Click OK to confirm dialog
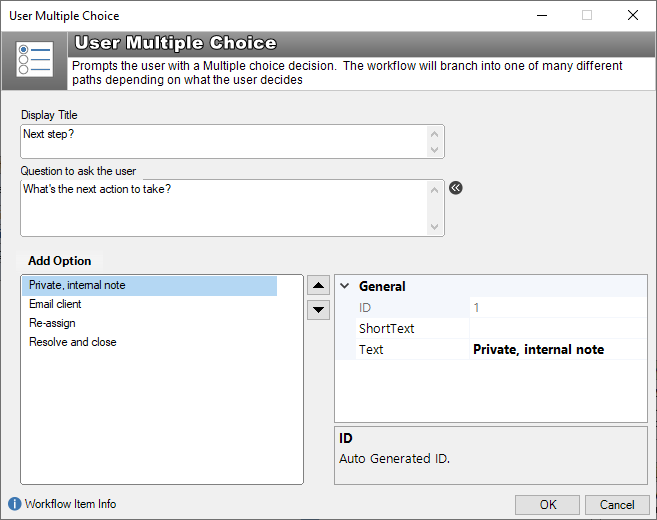657x520 pixels. (548, 504)
